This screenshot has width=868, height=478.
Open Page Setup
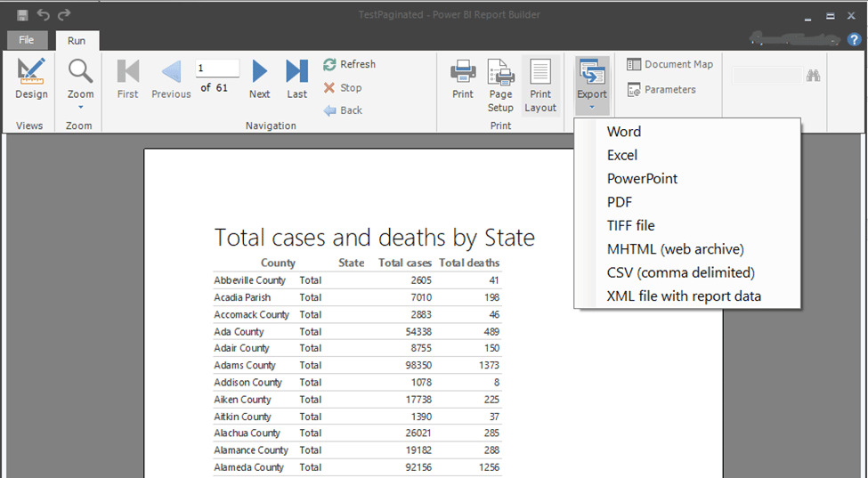[x=500, y=85]
